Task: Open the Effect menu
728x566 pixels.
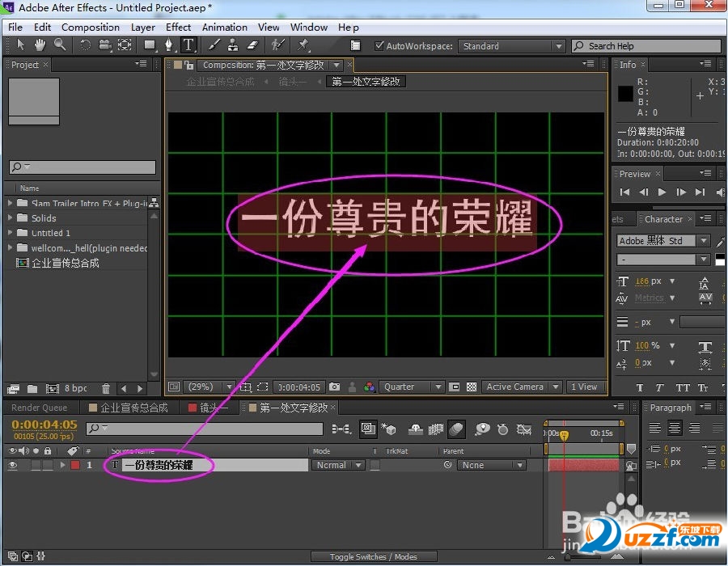Action: (x=178, y=27)
